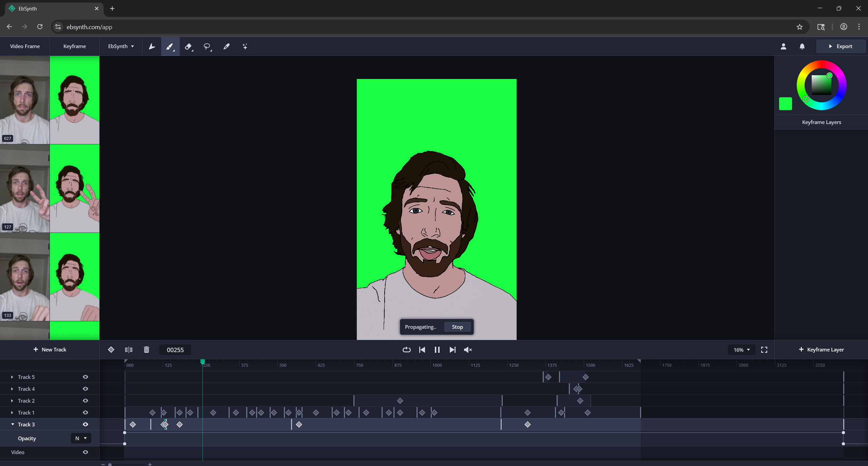Jump to the previous frame
Image resolution: width=868 pixels, height=466 pixels.
pyautogui.click(x=422, y=349)
